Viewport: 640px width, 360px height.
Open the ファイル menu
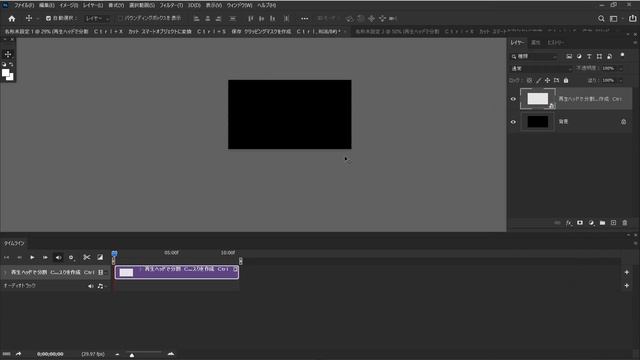(24, 5)
